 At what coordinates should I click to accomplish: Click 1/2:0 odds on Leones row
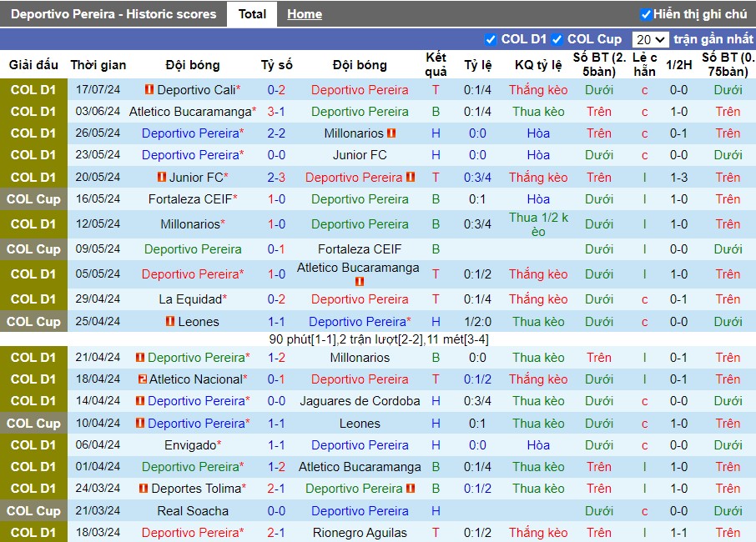click(x=478, y=321)
